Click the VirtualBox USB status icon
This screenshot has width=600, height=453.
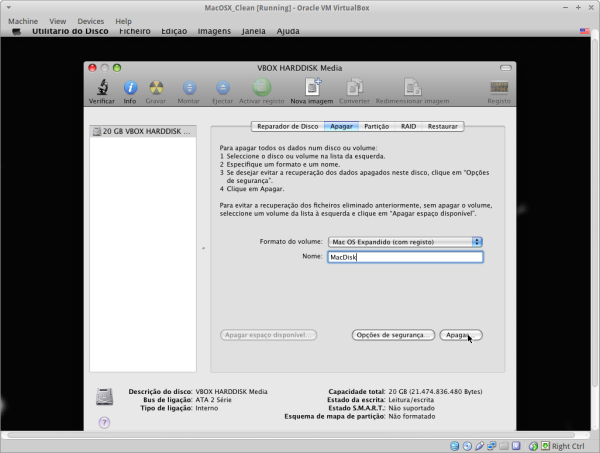click(479, 446)
